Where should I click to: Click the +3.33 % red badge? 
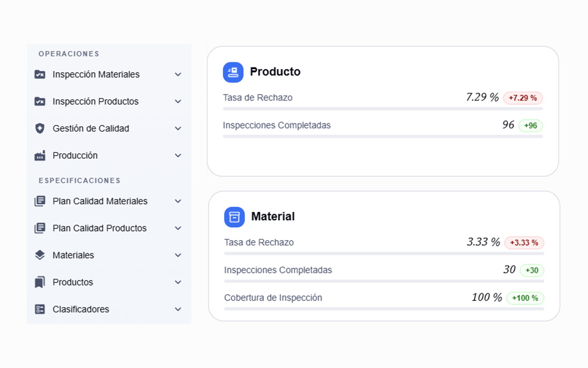(x=524, y=243)
